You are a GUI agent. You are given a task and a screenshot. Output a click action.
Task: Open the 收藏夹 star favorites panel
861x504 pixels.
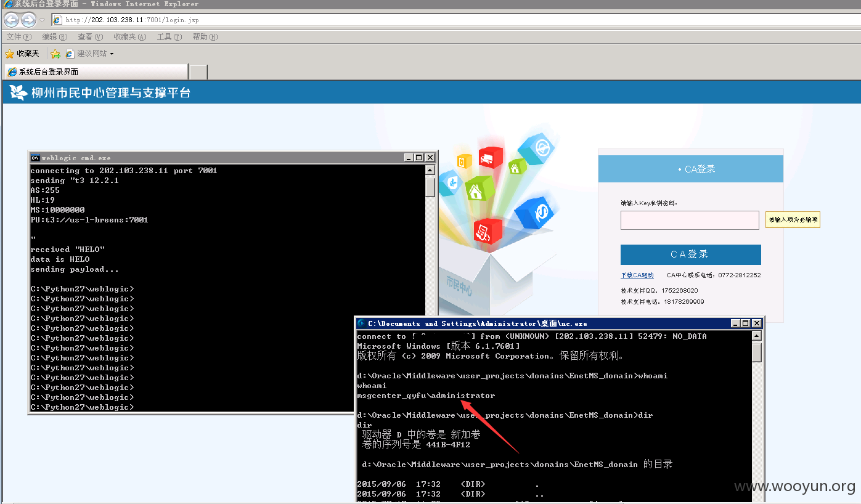(22, 54)
